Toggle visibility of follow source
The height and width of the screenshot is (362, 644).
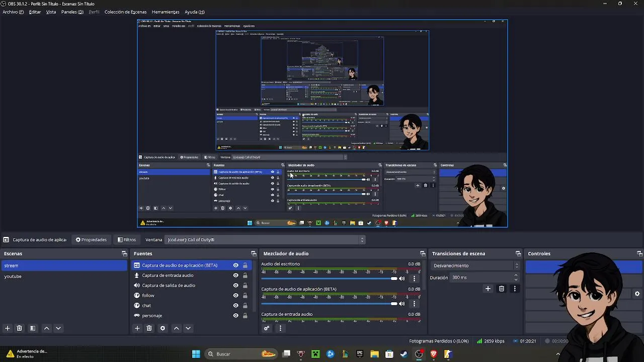coord(235,296)
